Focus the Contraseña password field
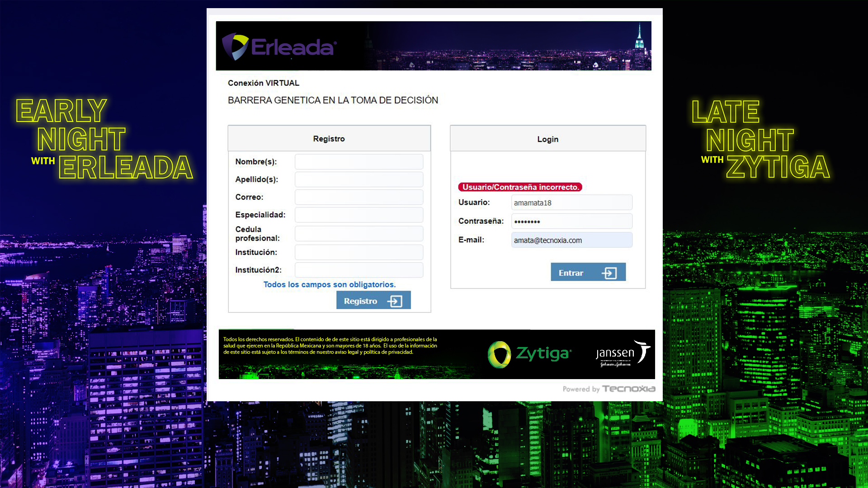 pos(572,221)
